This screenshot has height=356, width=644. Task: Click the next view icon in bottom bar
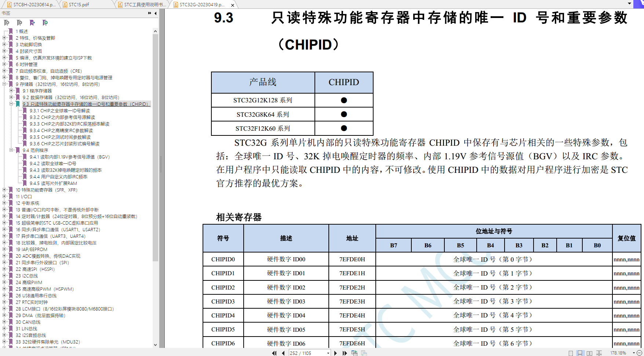(364, 353)
